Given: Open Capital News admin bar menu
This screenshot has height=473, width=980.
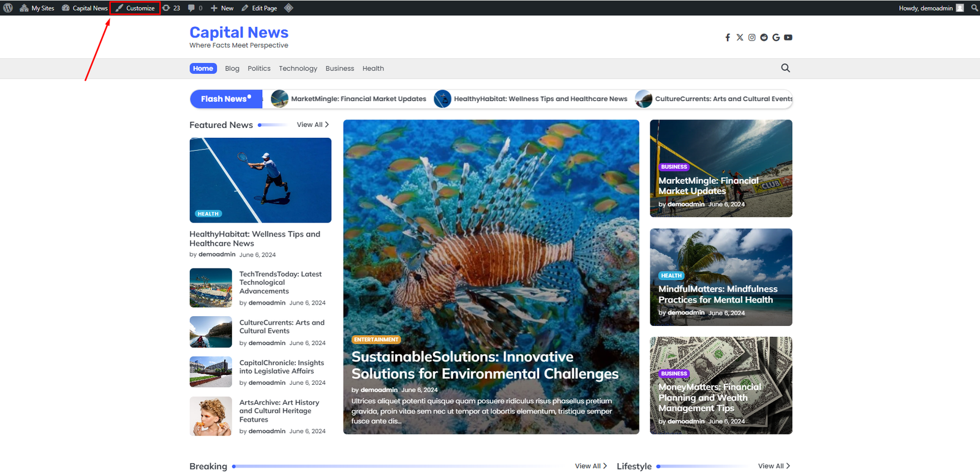Looking at the screenshot, I should [85, 8].
